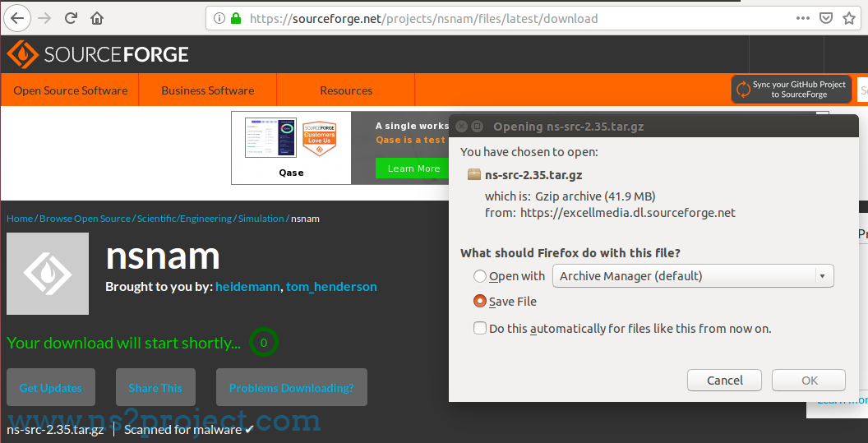Save page to Pocket
Image resolution: width=868 pixels, height=443 pixels.
(826, 18)
